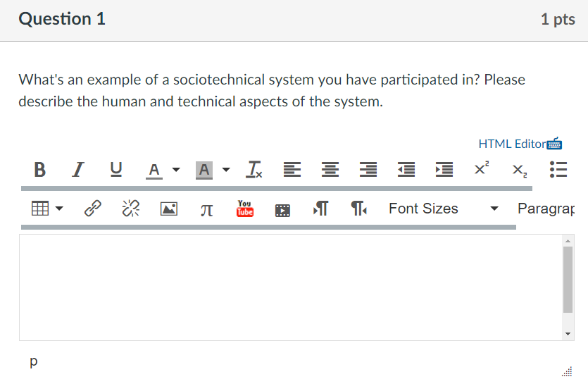
Task: Toggle bold text formatting
Action: click(40, 170)
